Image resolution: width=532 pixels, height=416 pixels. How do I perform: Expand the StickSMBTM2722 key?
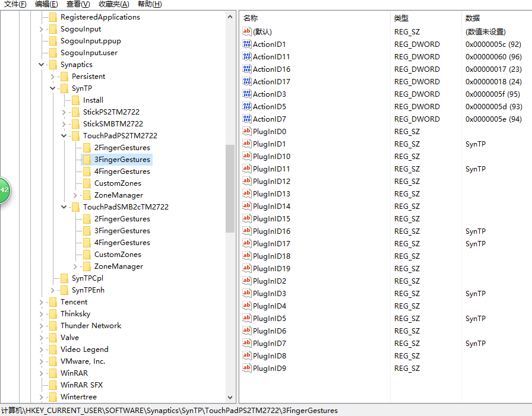point(64,124)
